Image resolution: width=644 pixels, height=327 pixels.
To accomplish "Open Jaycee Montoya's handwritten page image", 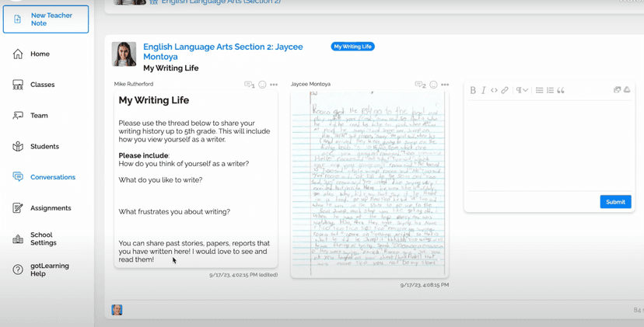I will (x=369, y=184).
